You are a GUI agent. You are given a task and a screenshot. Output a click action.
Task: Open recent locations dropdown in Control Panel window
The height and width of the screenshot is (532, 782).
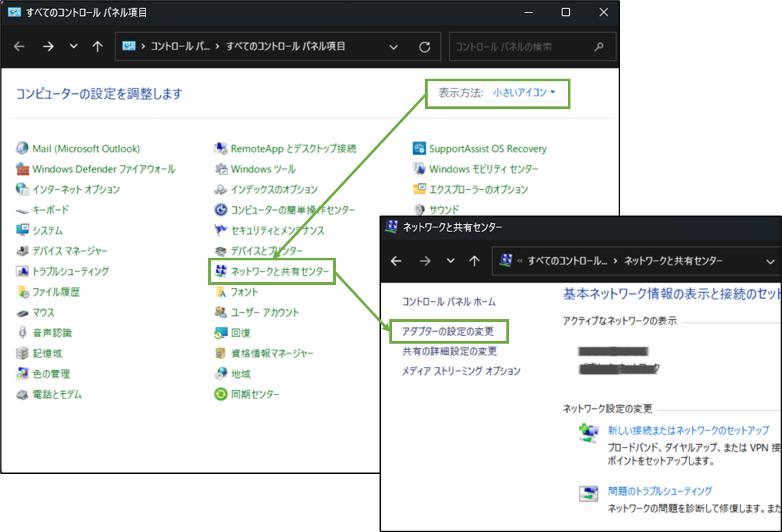73,46
